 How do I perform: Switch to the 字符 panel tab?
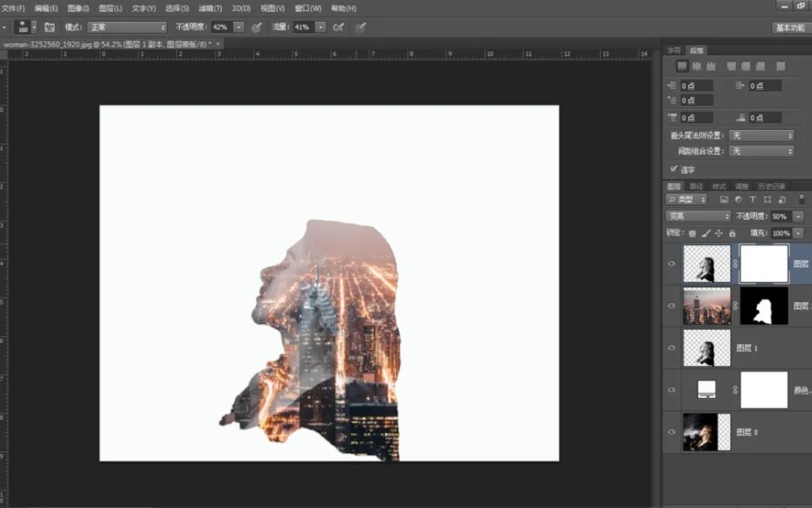674,50
